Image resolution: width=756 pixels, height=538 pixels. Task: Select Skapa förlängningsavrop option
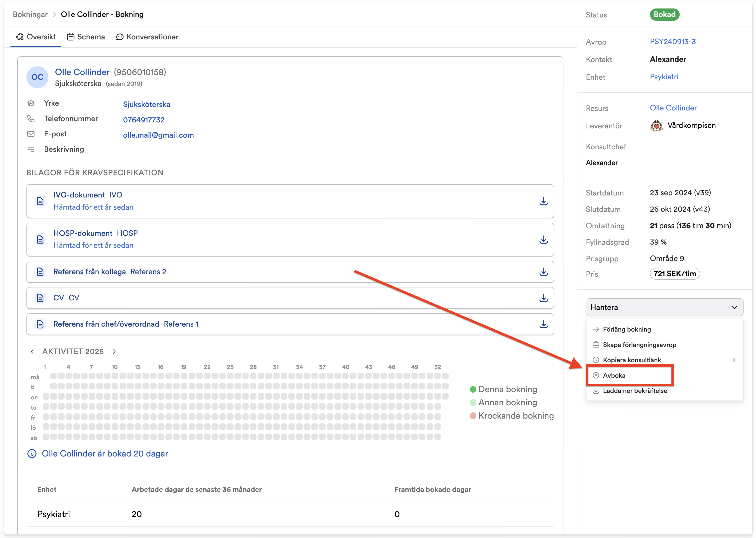(664, 345)
